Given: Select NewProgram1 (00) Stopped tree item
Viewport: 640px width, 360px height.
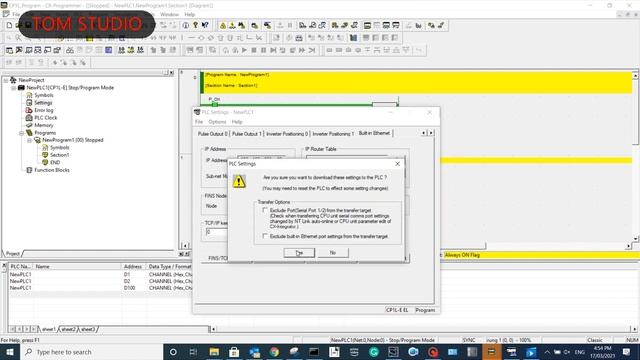Looking at the screenshot, I should [x=73, y=140].
